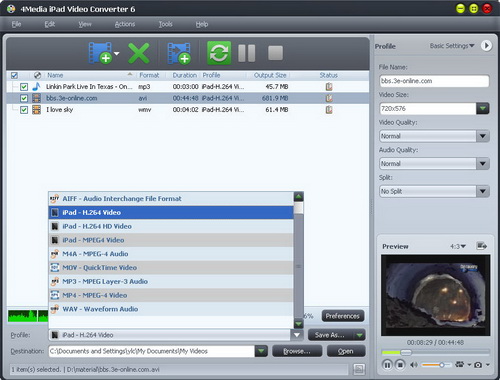Screen dimensions: 500x380
Task: Click the Add File toolbar icon
Action: click(100, 53)
